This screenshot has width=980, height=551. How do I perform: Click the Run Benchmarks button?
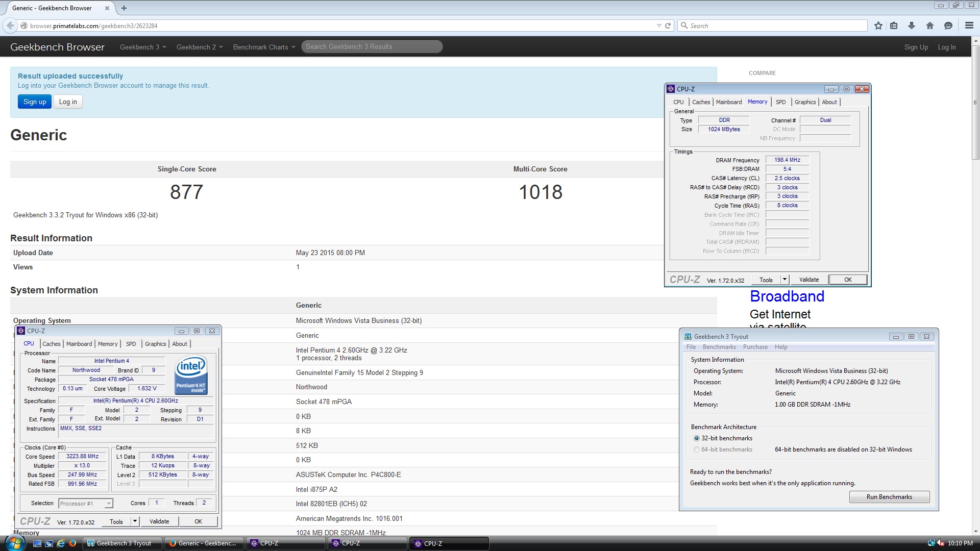[889, 497]
